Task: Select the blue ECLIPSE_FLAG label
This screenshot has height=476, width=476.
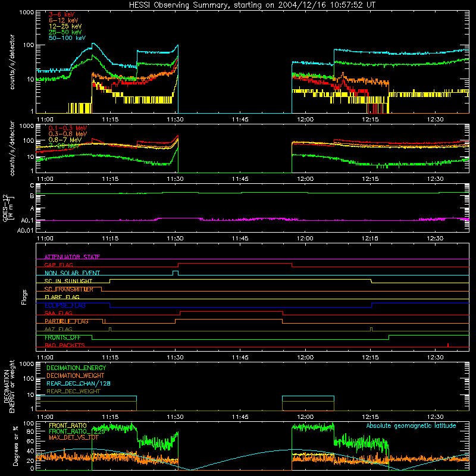Action: click(x=65, y=305)
